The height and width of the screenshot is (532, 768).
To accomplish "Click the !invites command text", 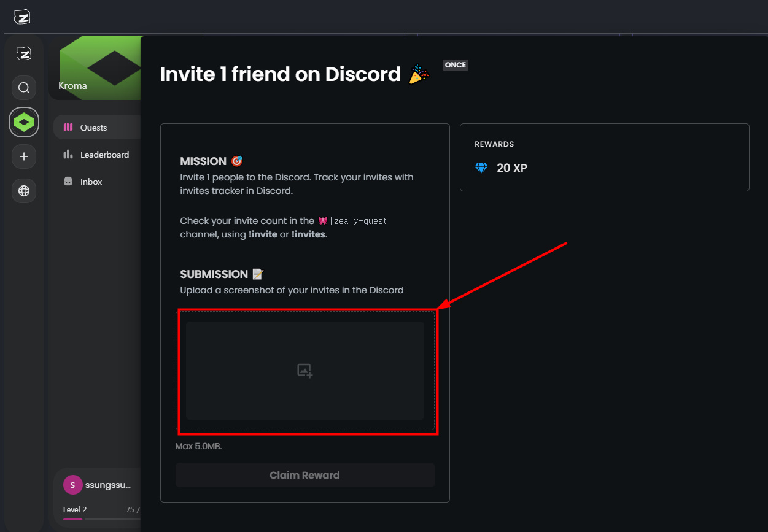I will point(308,235).
